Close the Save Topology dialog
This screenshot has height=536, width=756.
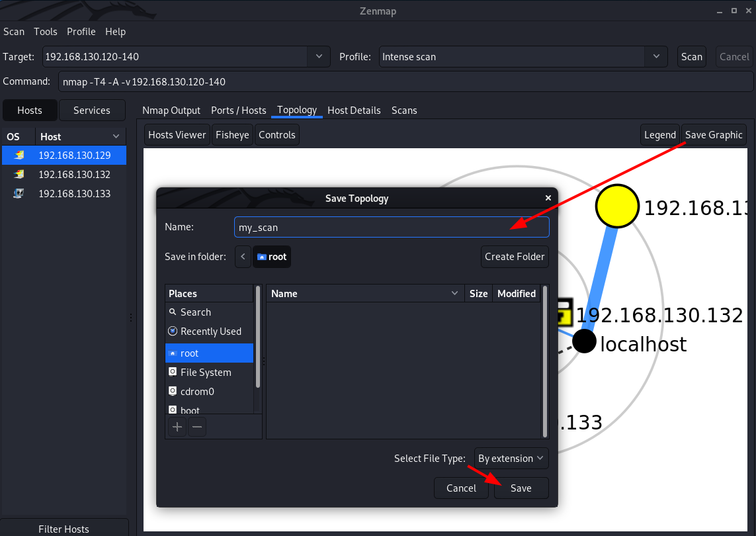(548, 198)
